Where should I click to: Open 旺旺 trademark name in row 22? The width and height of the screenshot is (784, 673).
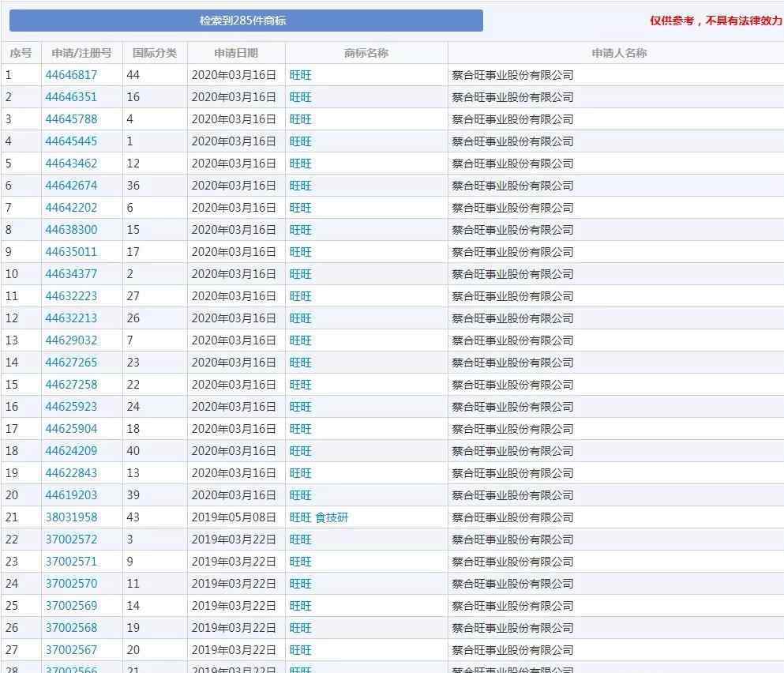click(301, 540)
